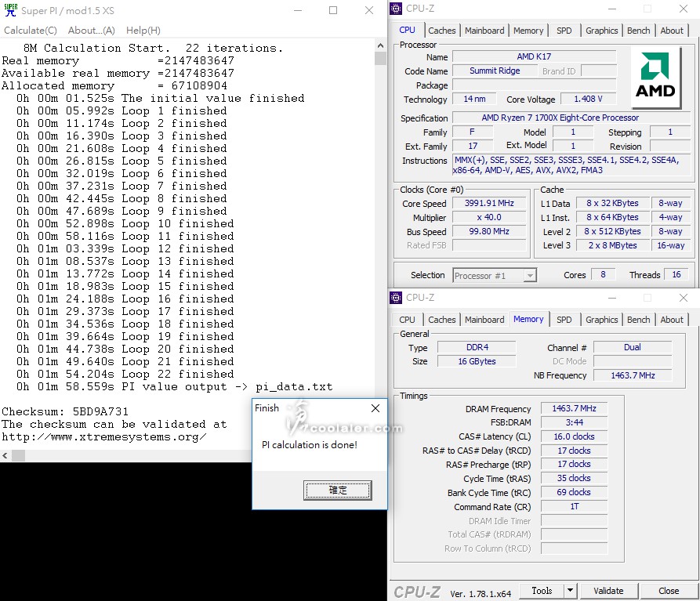Click the tRC value 69 clocks
The image size is (700, 601).
click(574, 492)
